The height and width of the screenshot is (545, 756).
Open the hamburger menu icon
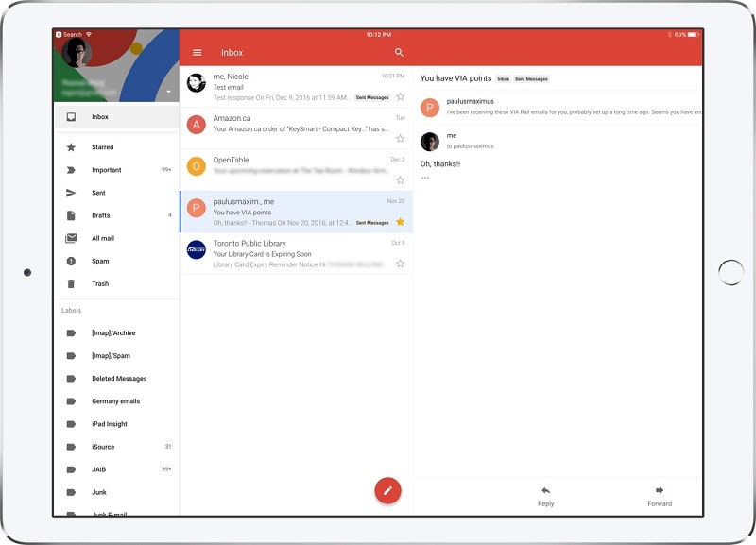pos(197,53)
